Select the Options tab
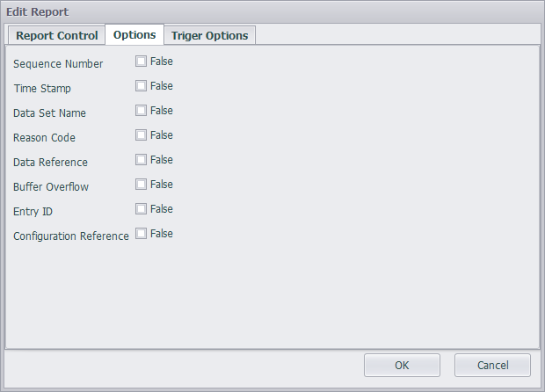 click(134, 35)
